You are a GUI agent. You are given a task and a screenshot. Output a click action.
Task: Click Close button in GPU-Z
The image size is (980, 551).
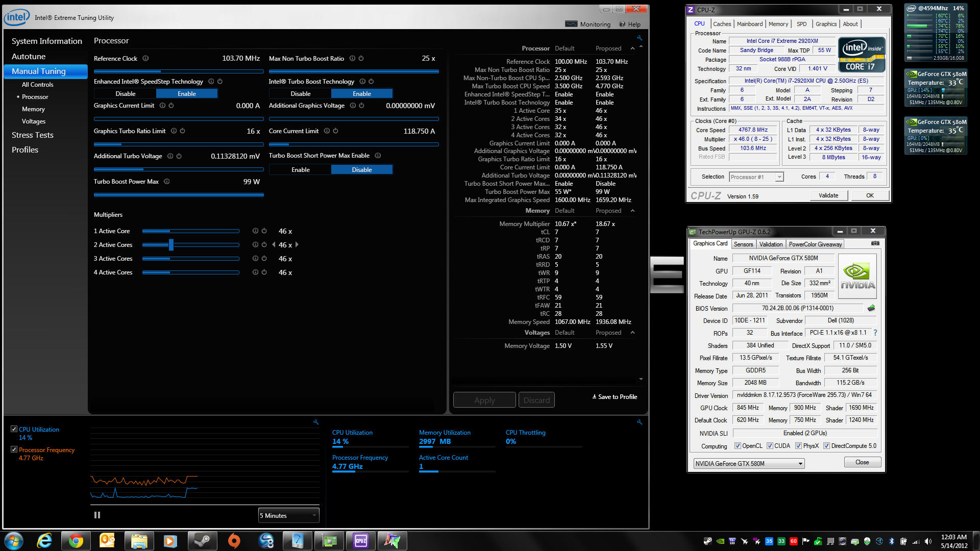(x=862, y=462)
